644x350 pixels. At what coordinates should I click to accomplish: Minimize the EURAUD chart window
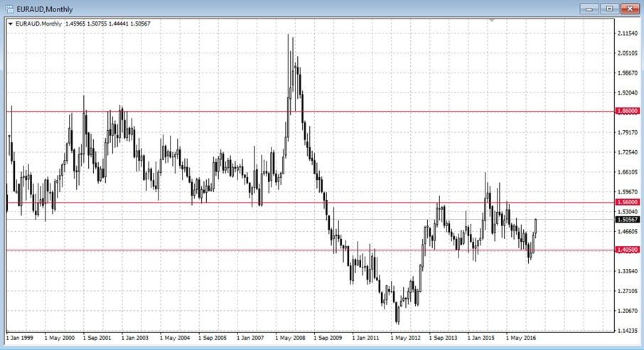tap(589, 9)
